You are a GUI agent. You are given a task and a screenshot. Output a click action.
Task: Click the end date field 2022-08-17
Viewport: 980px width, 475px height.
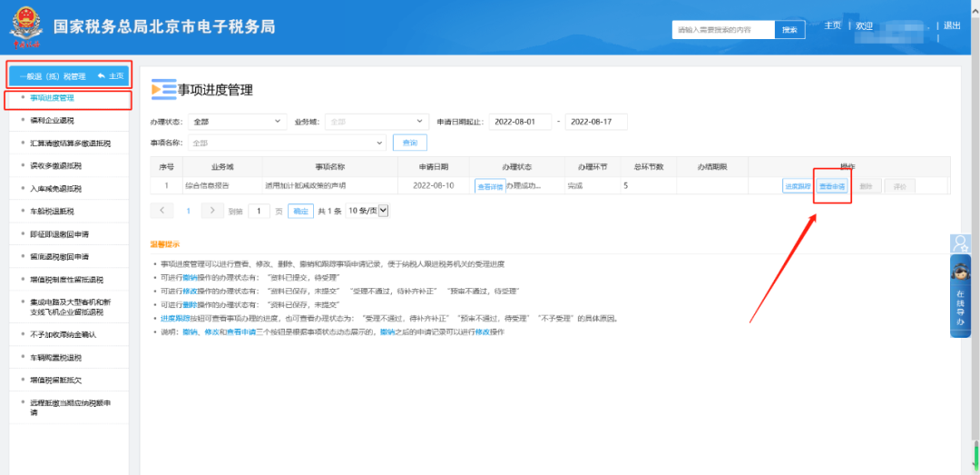(595, 122)
